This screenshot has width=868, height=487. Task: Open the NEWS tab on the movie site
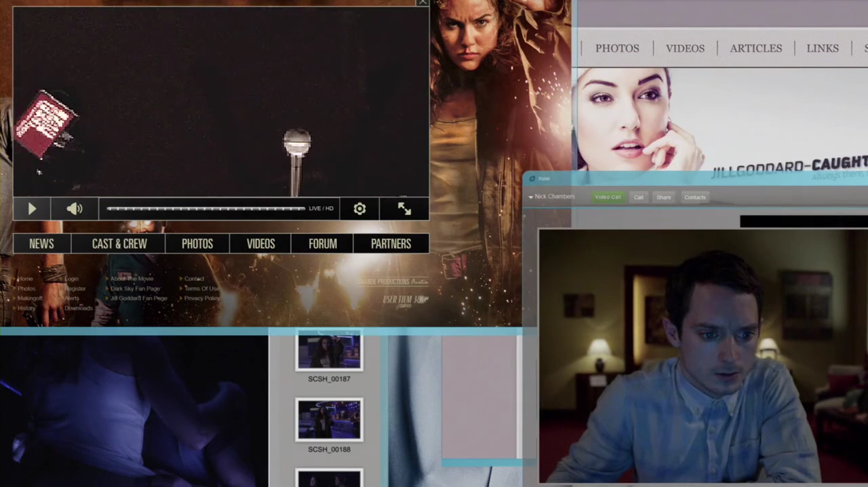tap(41, 243)
